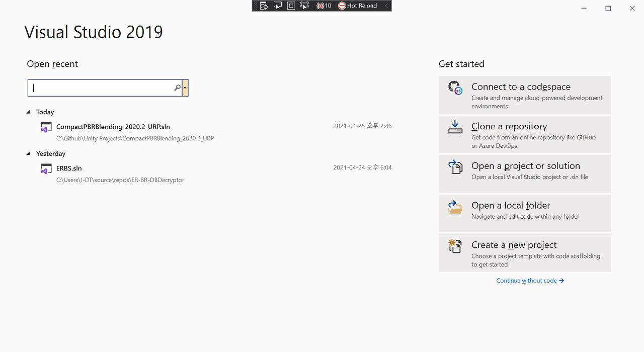Open the Live Visual Tree debug icon

264,6
